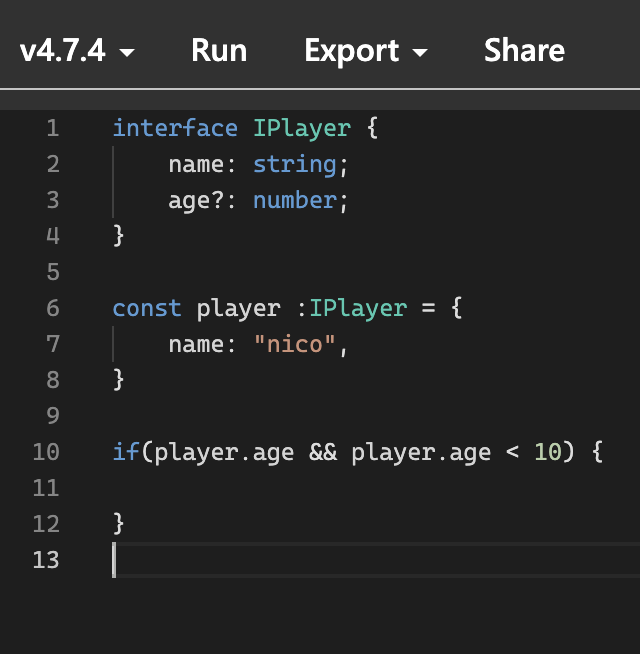
Task: Click the '&&' operator on line 10
Action: click(323, 452)
